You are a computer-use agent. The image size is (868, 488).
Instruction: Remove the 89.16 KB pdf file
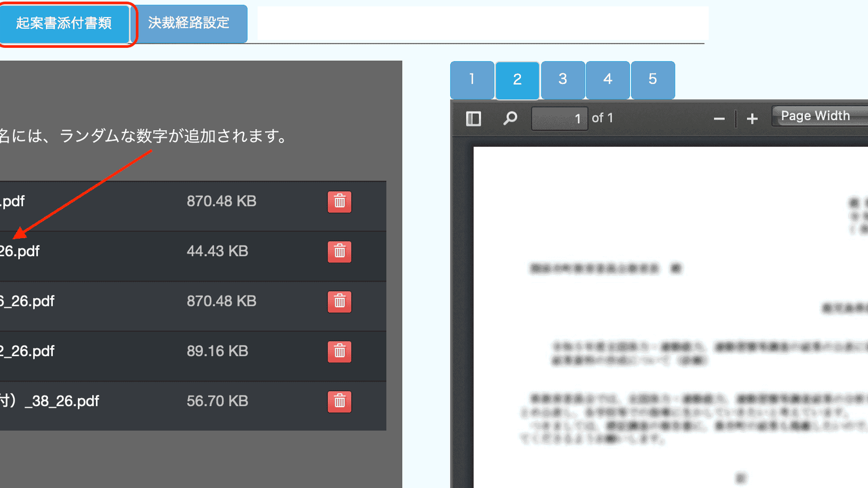(x=339, y=351)
